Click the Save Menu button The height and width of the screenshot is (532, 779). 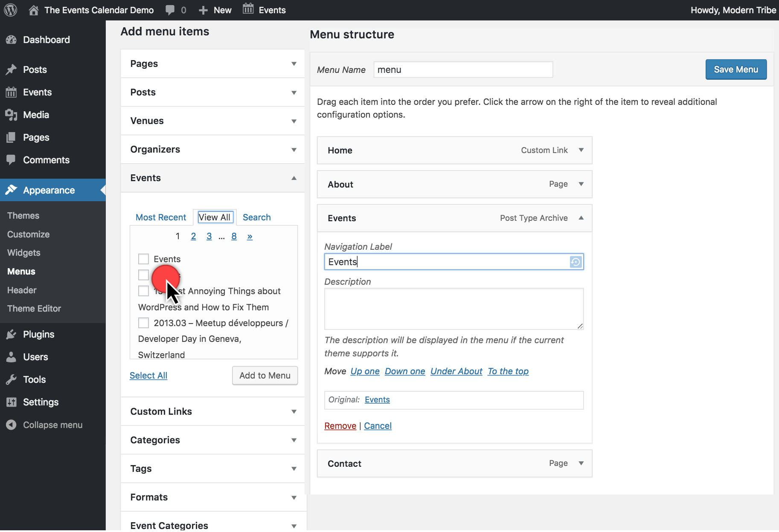coord(735,69)
